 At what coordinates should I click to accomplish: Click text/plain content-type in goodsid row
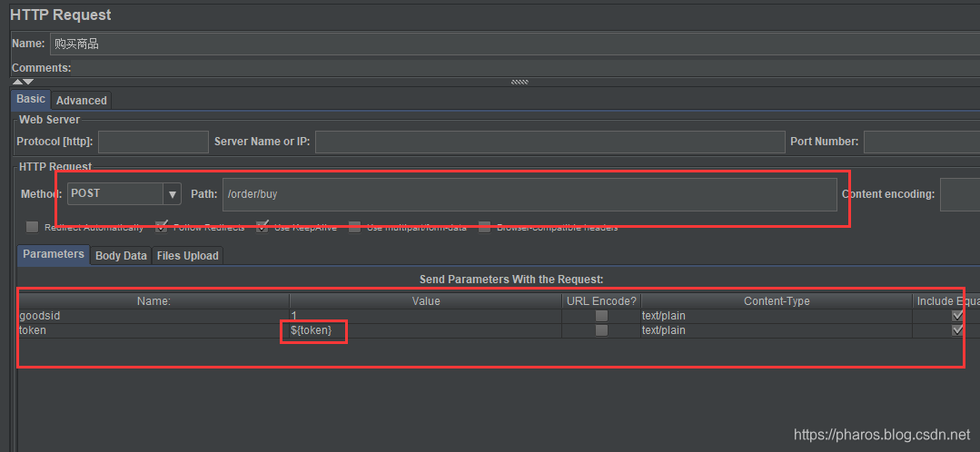777,317
